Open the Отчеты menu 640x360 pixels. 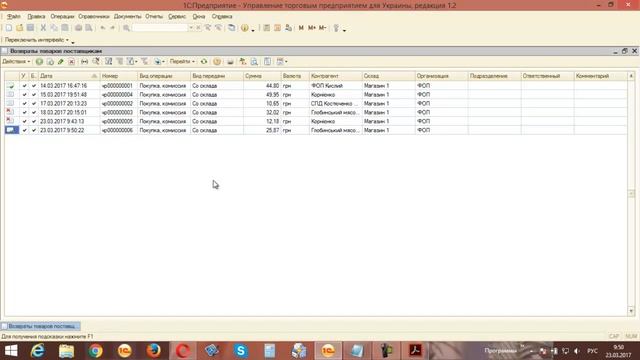click(x=154, y=17)
